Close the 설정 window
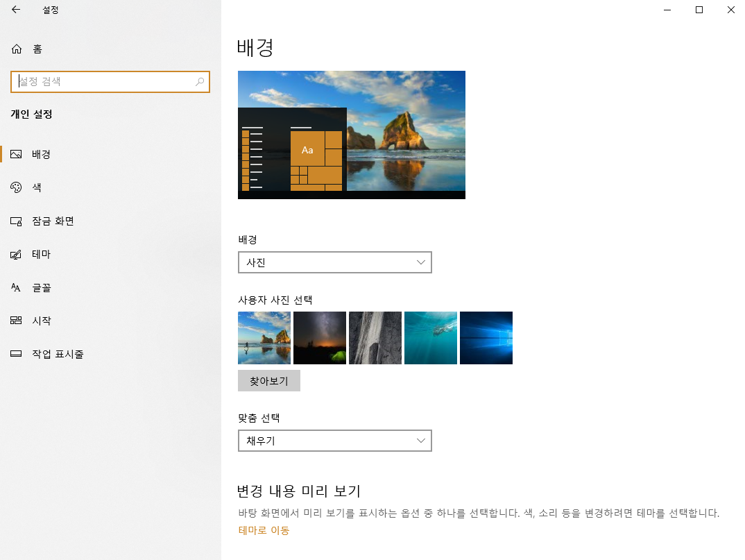 (x=730, y=10)
